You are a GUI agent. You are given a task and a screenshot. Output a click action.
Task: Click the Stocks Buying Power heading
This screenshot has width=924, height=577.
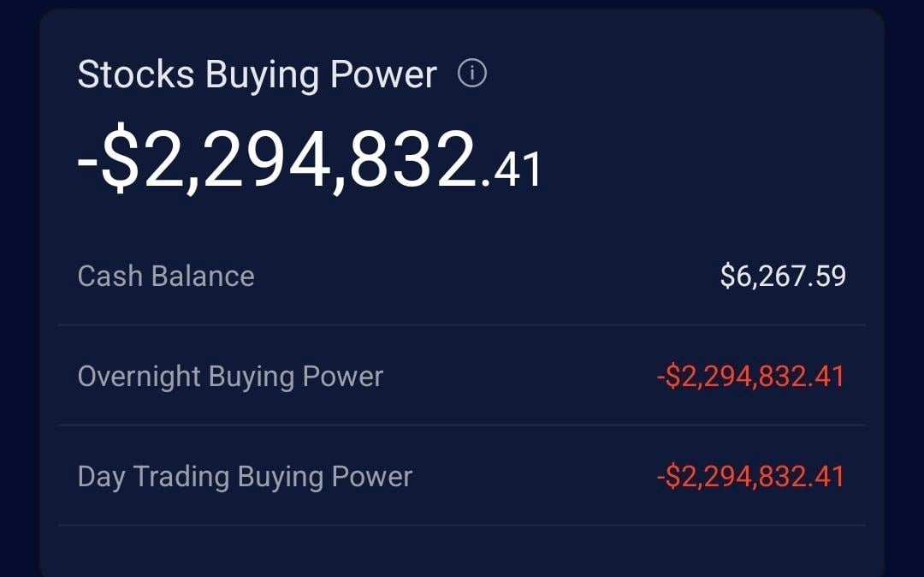[x=257, y=75]
